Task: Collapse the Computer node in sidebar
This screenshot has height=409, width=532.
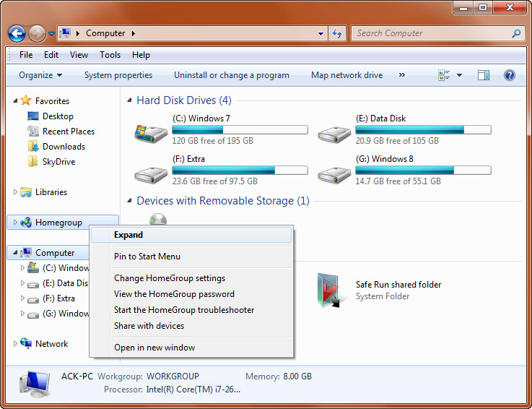Action: tap(15, 253)
